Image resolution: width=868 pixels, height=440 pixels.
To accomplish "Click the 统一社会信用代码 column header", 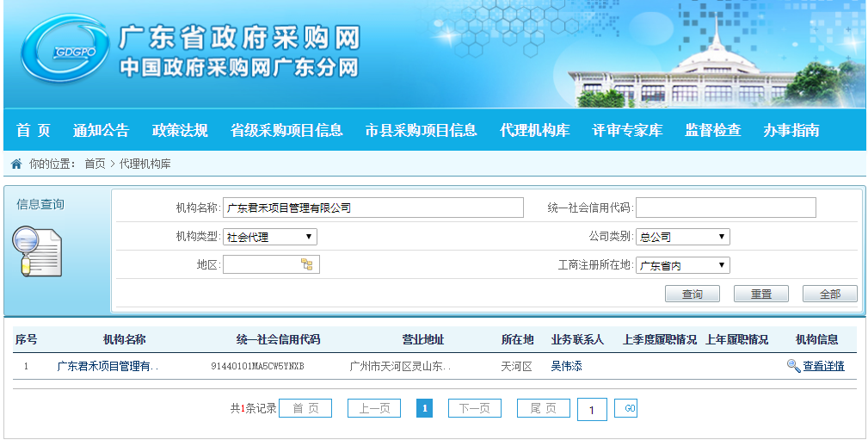I will (279, 339).
